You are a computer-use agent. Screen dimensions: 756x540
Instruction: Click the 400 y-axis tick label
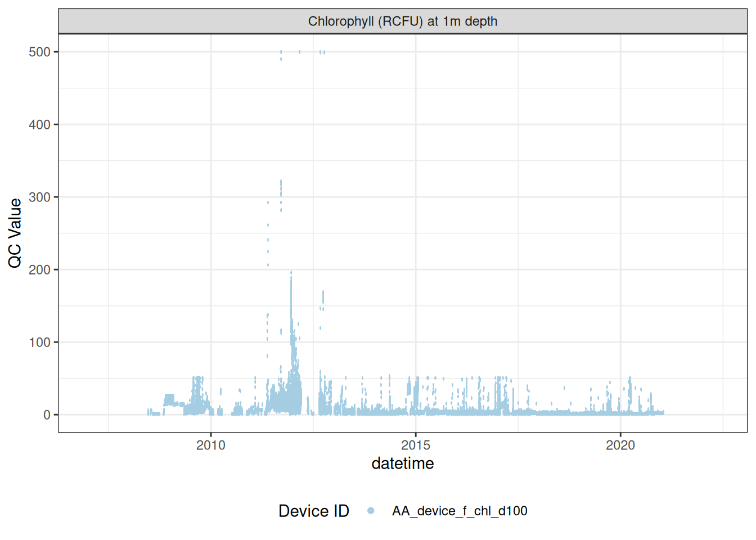tap(39, 125)
